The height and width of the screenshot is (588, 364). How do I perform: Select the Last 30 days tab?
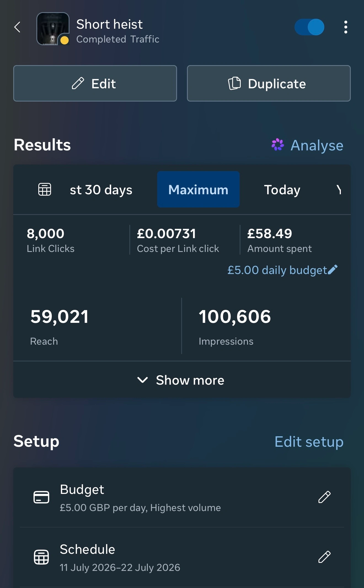[x=101, y=190]
